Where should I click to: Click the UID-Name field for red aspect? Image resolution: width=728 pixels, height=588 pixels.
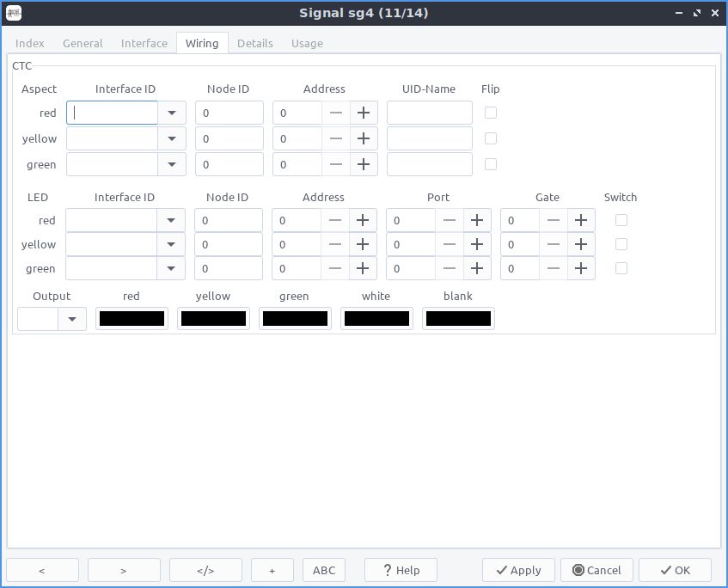click(x=430, y=113)
